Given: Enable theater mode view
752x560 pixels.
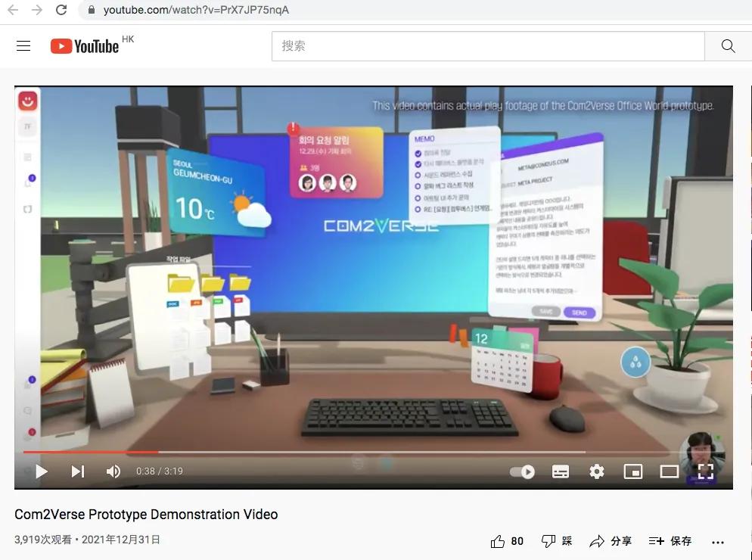Looking at the screenshot, I should click(669, 471).
